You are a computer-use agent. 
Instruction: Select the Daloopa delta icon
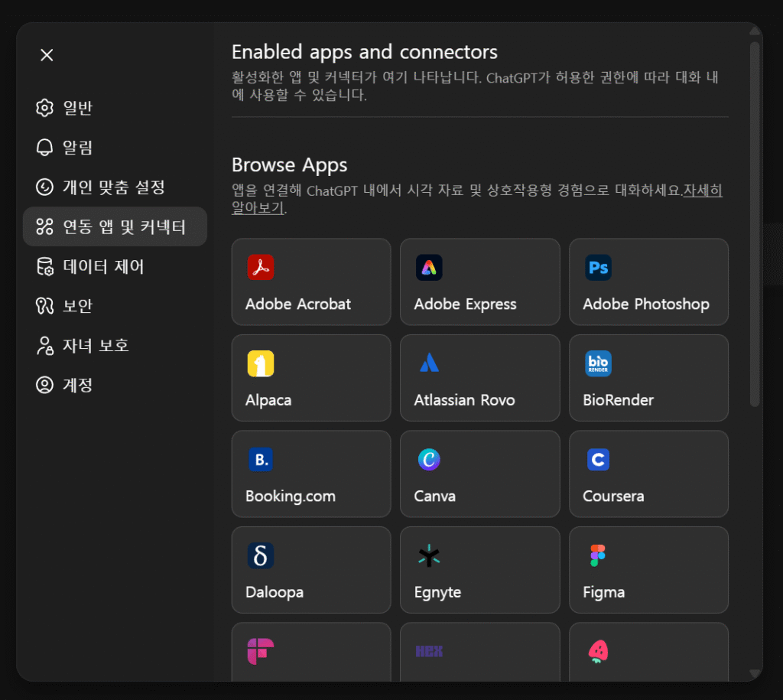tap(261, 555)
